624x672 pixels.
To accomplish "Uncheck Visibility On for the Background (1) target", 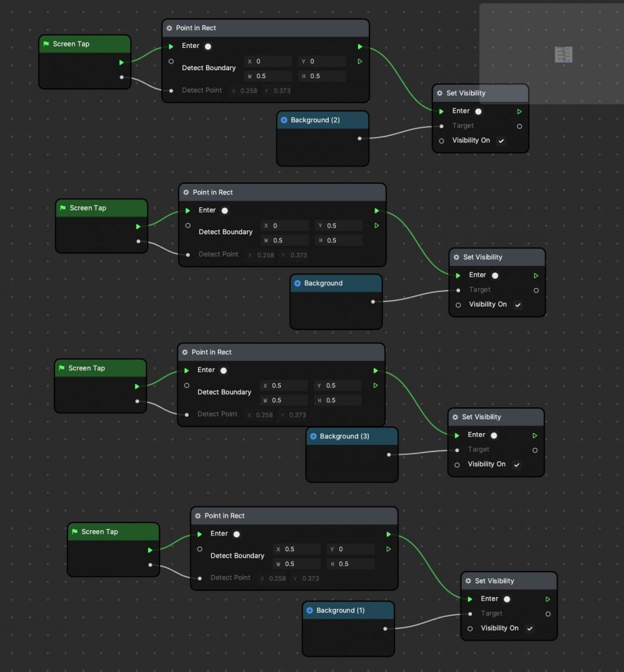I will [x=530, y=629].
